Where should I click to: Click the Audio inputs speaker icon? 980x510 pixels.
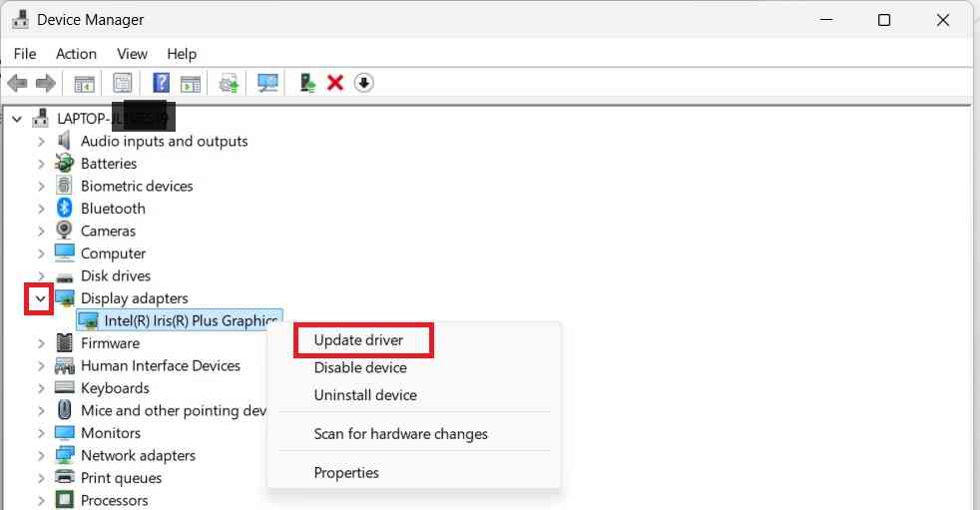coord(64,141)
